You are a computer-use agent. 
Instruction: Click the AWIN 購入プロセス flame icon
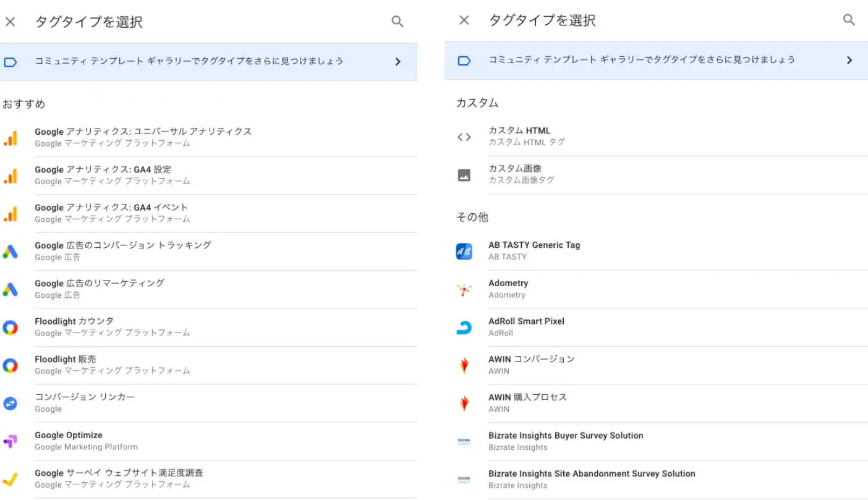pos(464,404)
